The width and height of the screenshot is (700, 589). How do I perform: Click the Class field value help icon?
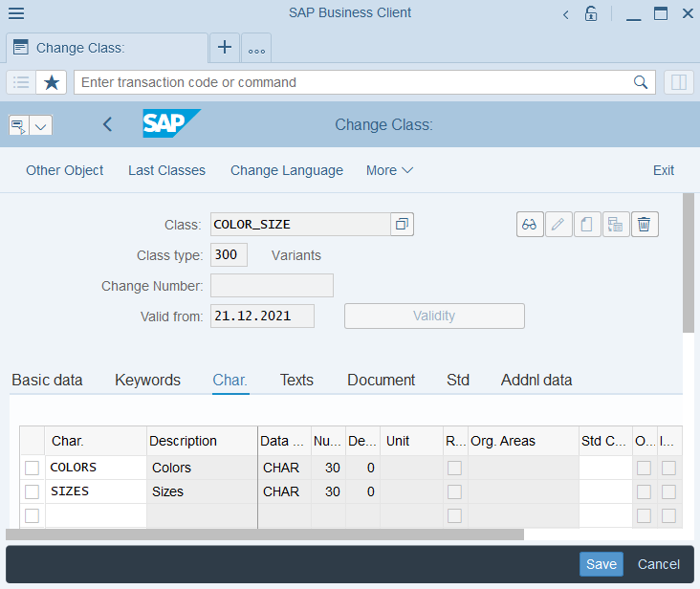click(x=402, y=225)
